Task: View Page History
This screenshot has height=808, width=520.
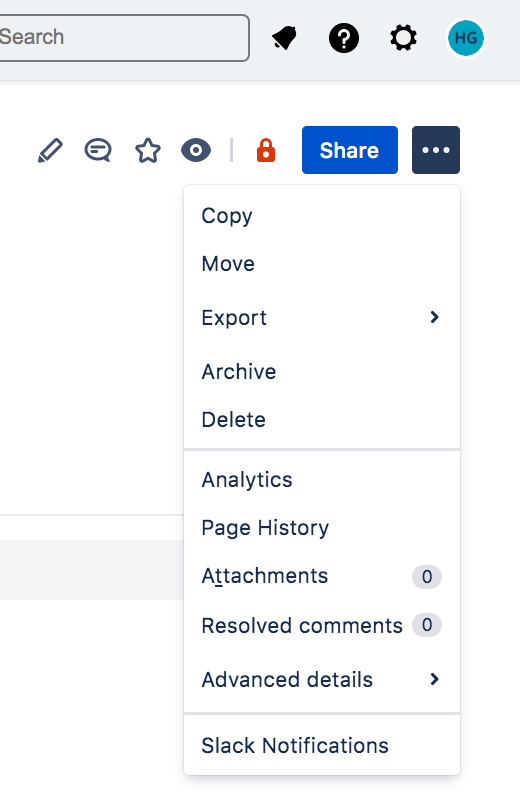Action: pyautogui.click(x=322, y=528)
